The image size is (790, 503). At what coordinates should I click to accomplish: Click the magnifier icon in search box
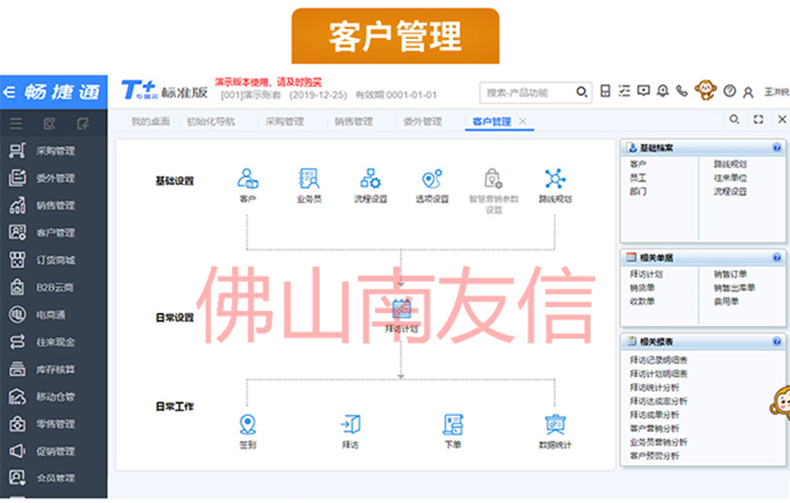(581, 92)
